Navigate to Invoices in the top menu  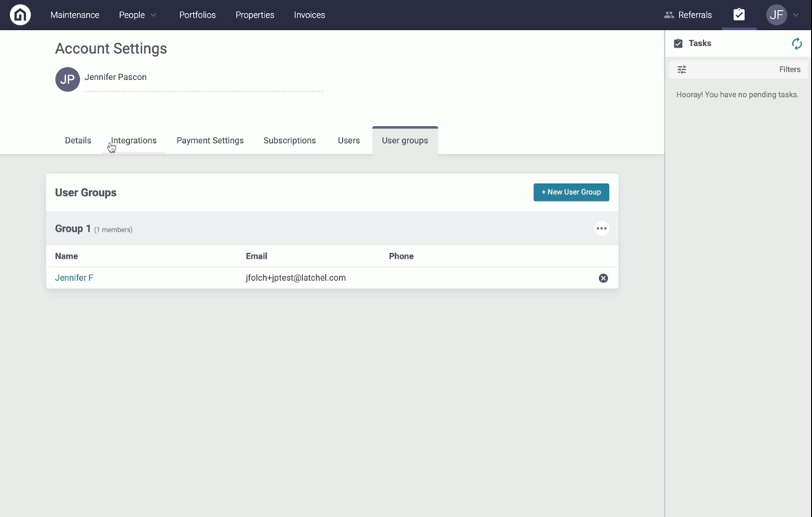(309, 15)
